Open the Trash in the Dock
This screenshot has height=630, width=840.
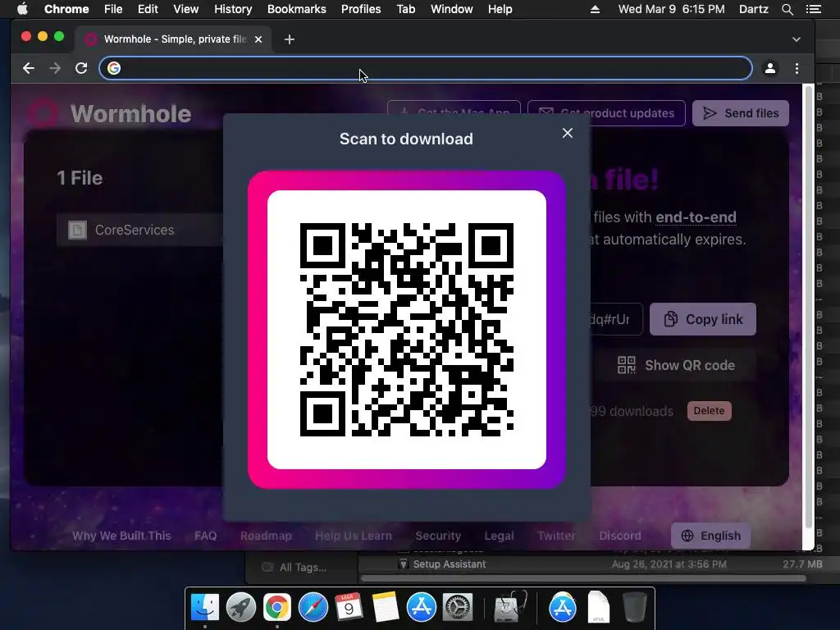pos(634,607)
